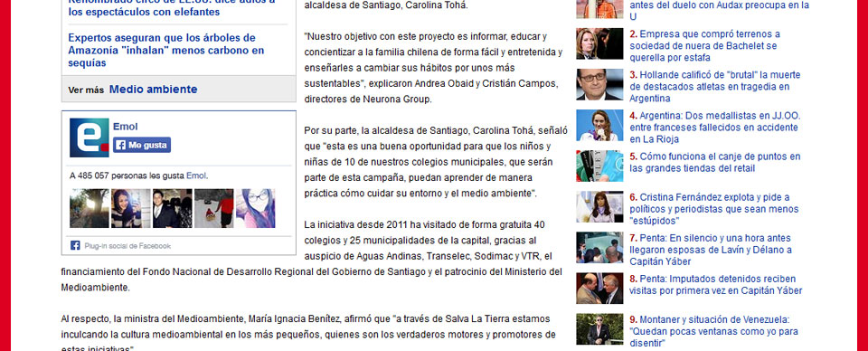Open Penta esposas de Lavín y Délano article
The width and height of the screenshot is (868, 351).
[711, 250]
